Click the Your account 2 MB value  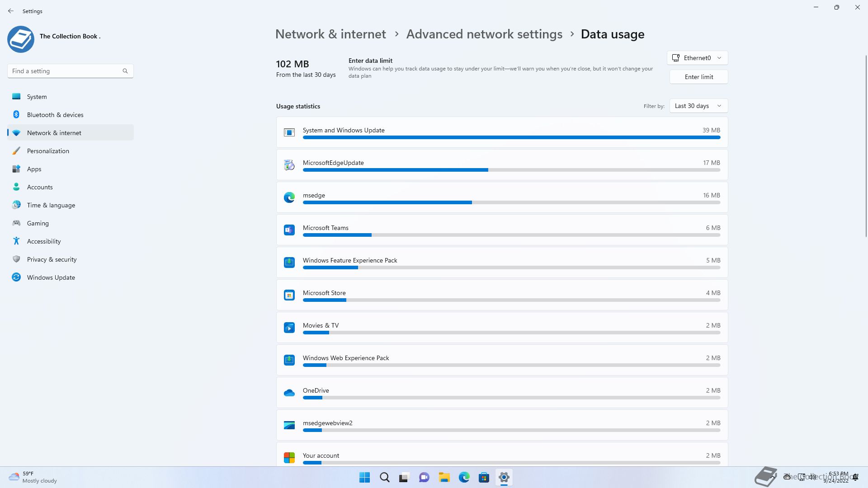pos(713,455)
